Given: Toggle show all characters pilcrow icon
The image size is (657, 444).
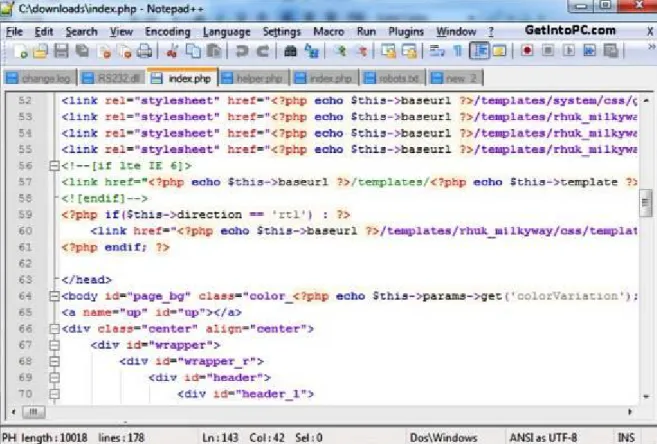Looking at the screenshot, I should point(458,51).
